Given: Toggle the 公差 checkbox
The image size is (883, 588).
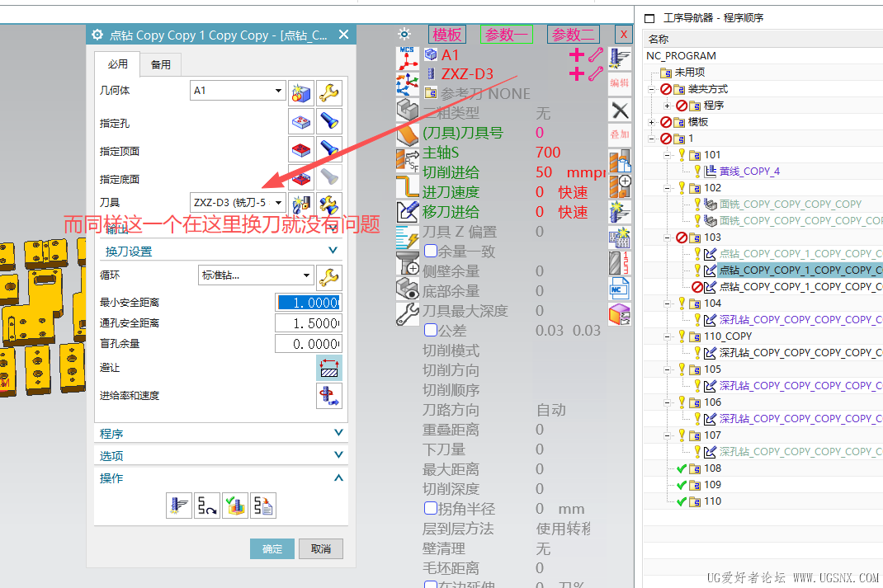Looking at the screenshot, I should point(431,330).
